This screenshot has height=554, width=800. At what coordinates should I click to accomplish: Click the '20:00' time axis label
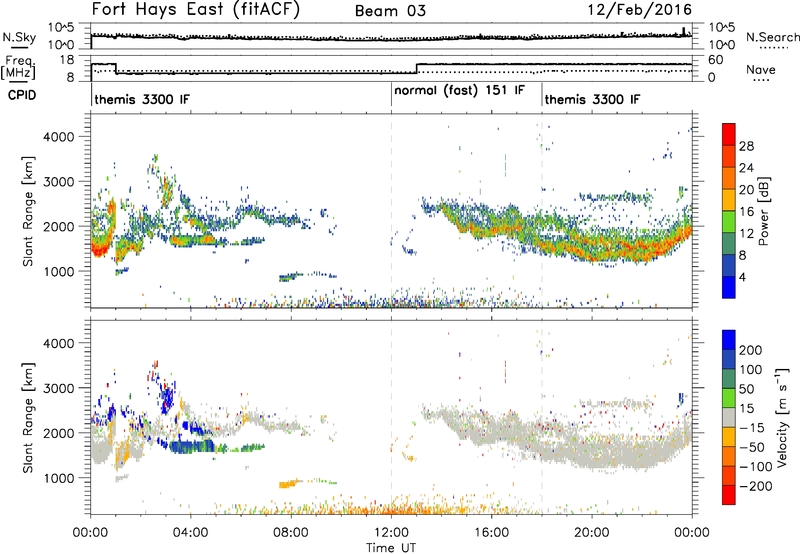591,533
